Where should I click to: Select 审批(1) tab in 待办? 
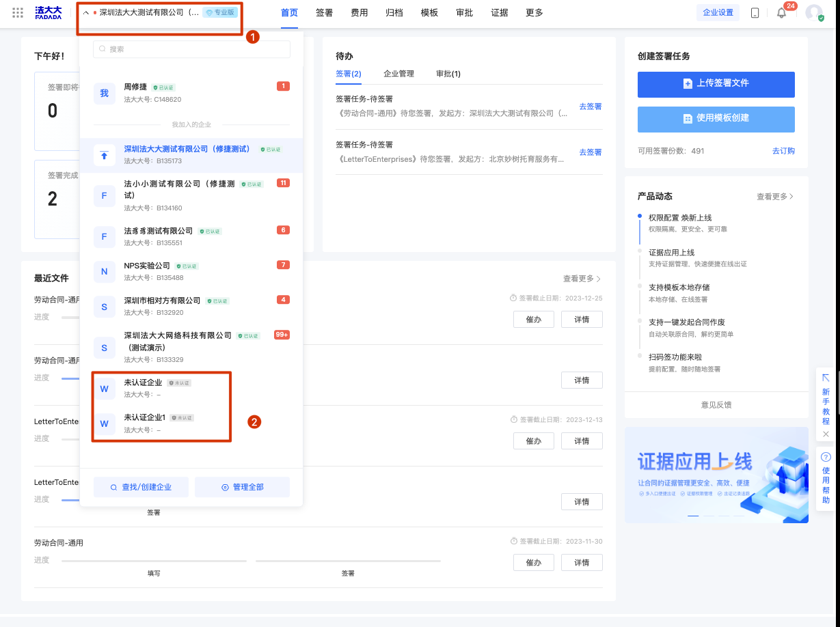click(x=448, y=74)
